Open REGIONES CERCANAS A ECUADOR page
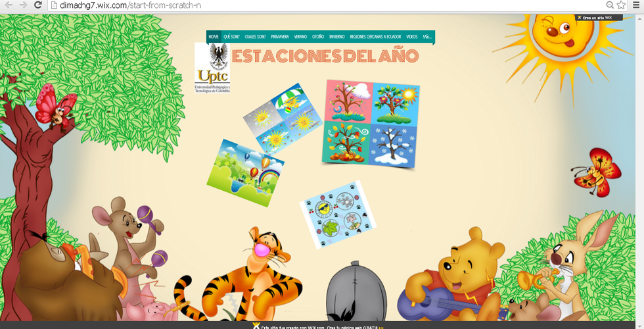 375,37
